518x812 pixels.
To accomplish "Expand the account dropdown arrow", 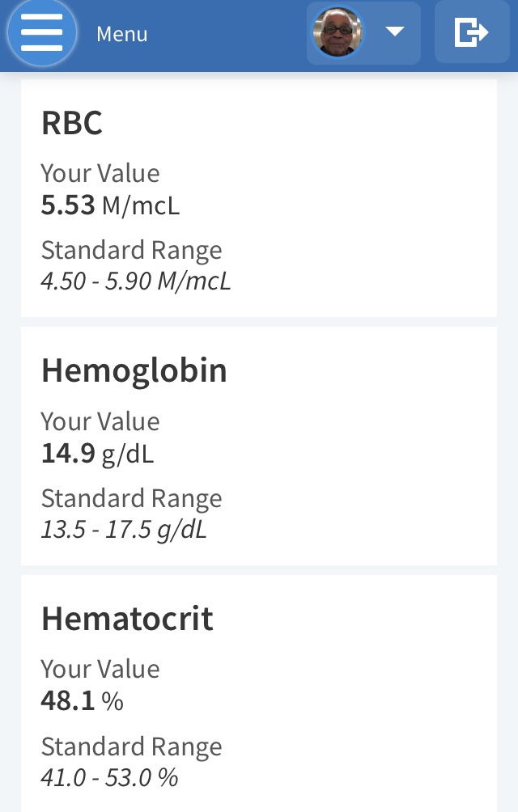I will (x=394, y=32).
